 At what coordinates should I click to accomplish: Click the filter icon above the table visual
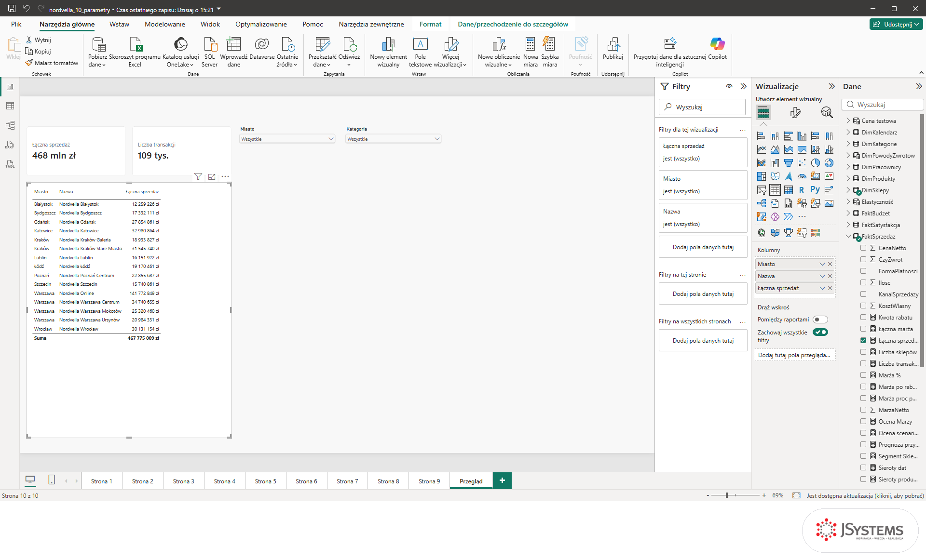[198, 176]
